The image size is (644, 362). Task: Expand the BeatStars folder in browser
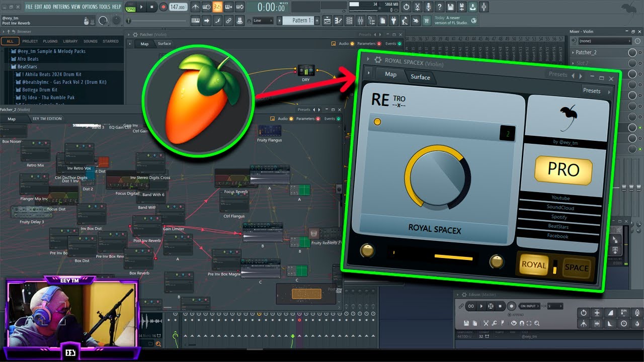[x=28, y=66]
